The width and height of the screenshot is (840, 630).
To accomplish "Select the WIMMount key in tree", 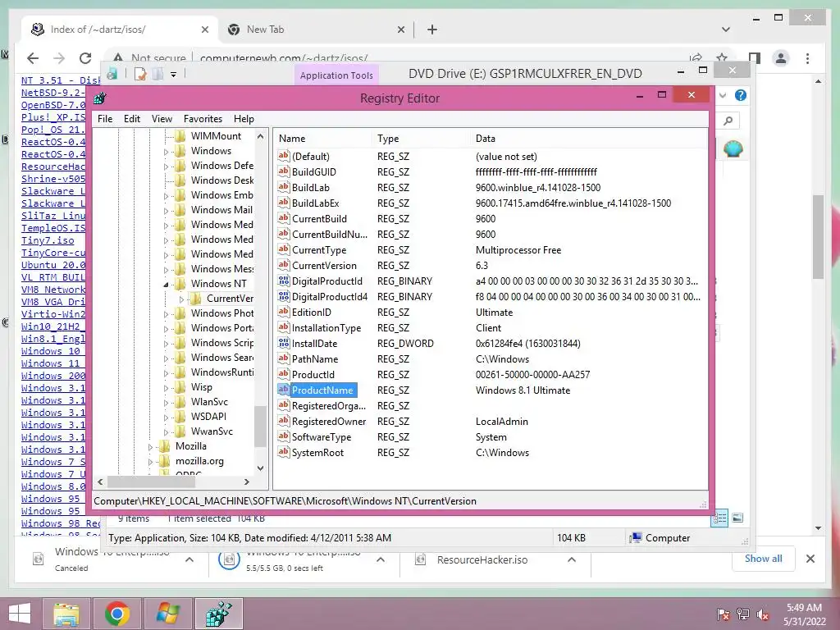I will [216, 136].
